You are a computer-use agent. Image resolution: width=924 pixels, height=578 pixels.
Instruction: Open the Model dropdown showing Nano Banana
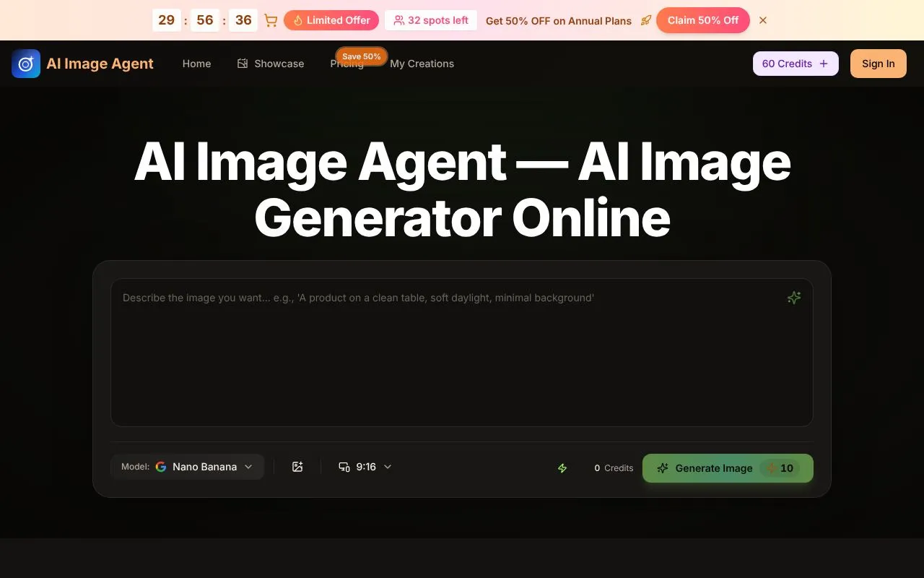tap(187, 467)
